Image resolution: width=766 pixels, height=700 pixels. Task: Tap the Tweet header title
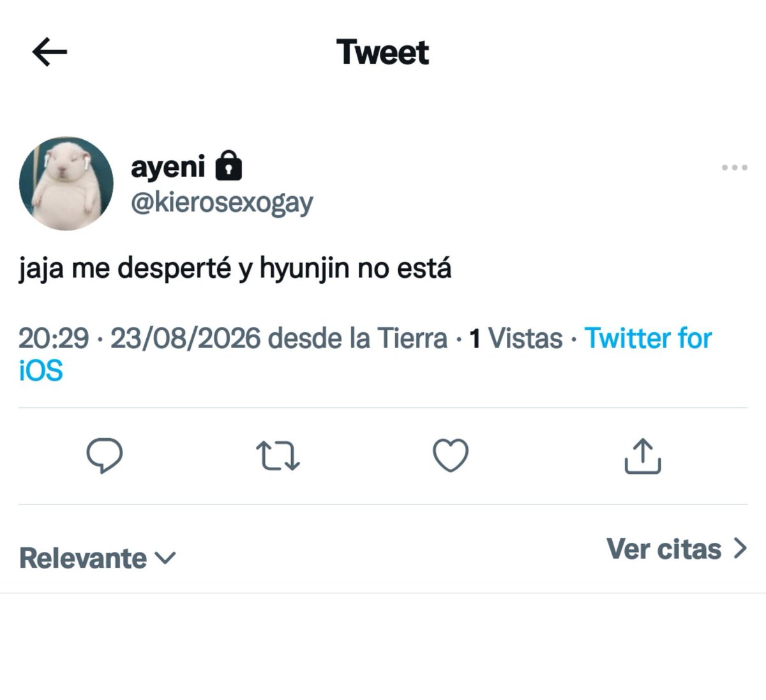383,52
